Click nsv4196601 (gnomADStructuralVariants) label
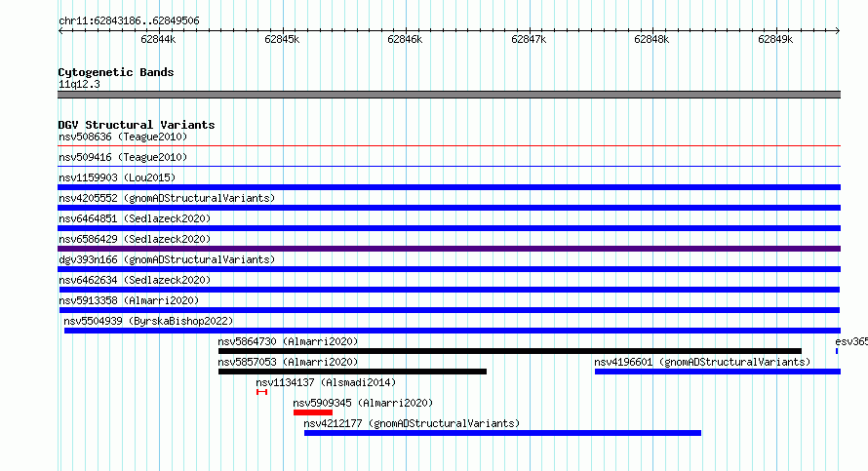This screenshot has width=868, height=471. coord(702,362)
